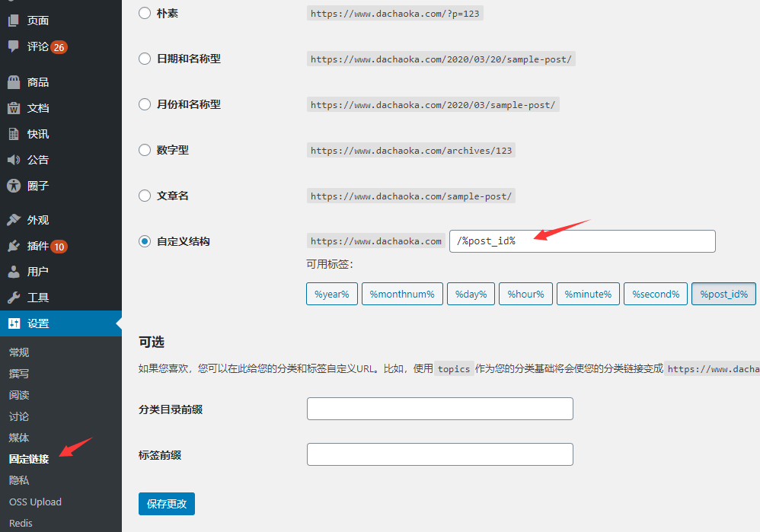Go to General (常规) settings submenu
Screen dimensions: 760x532
click(19, 352)
